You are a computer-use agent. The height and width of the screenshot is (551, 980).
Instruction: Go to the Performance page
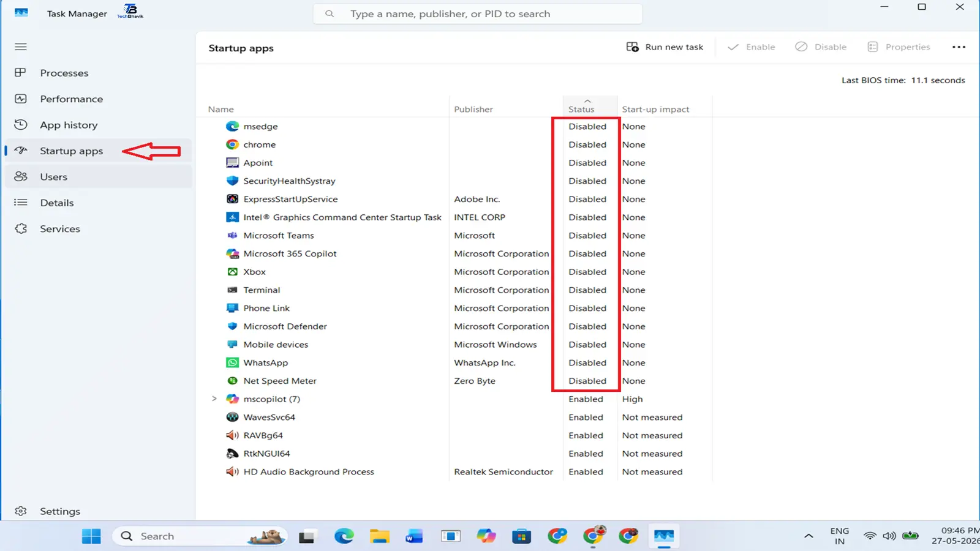tap(98, 99)
